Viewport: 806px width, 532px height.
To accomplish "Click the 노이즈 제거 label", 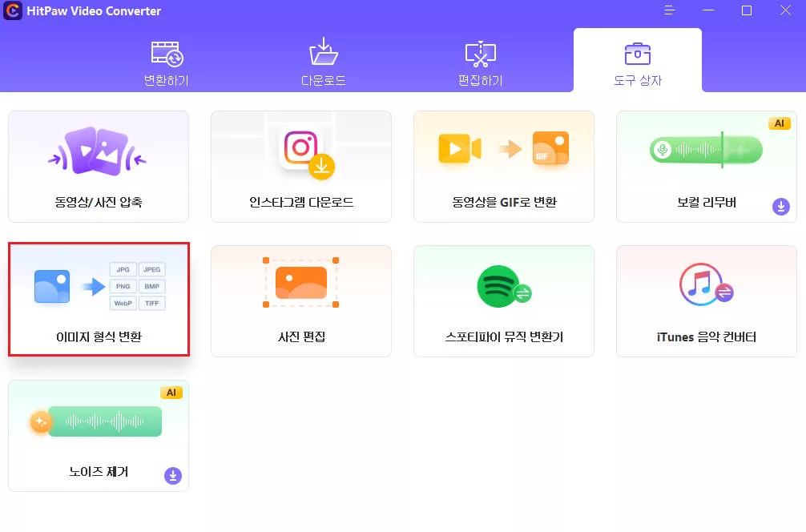I will (x=99, y=471).
